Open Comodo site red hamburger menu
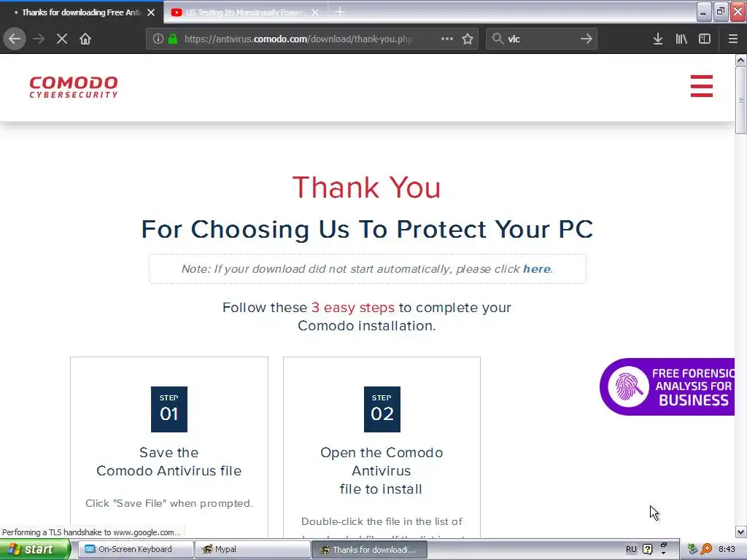The height and width of the screenshot is (560, 747). [x=702, y=86]
